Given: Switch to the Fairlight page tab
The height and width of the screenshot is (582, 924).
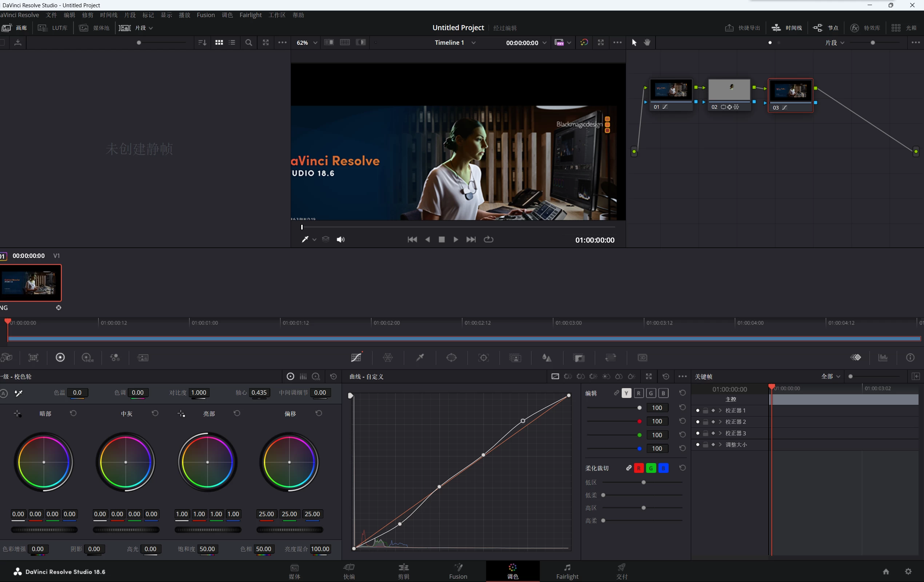Looking at the screenshot, I should click(x=567, y=571).
